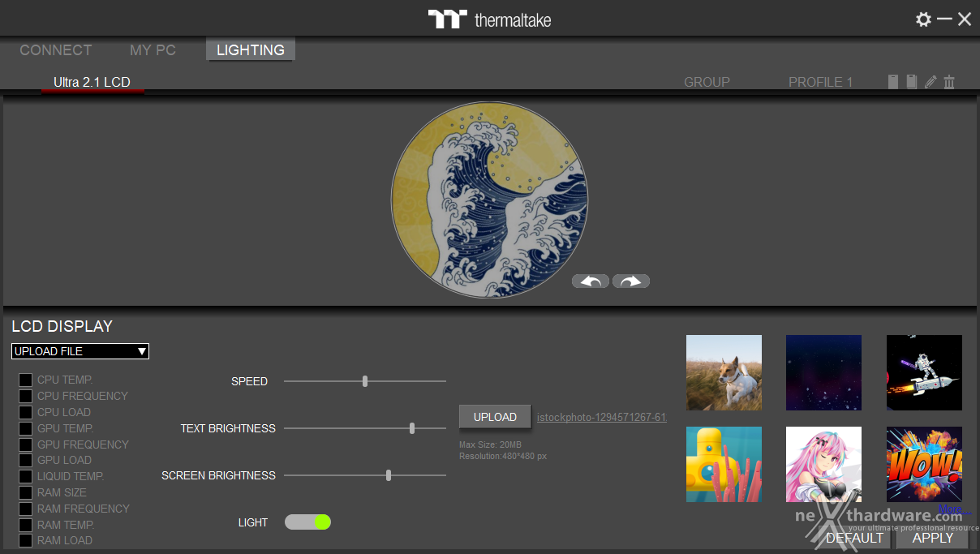Open the GROUP option
980x554 pixels.
point(707,82)
